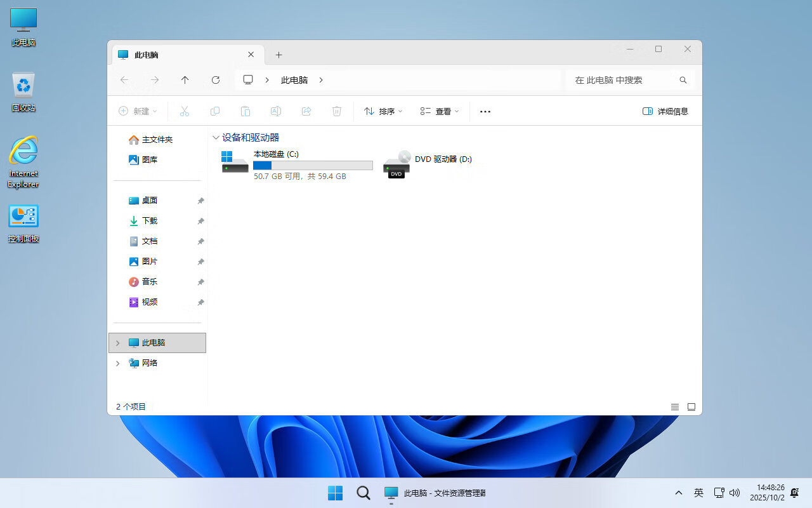Click the Delete icon in the toolbar

pyautogui.click(x=337, y=111)
